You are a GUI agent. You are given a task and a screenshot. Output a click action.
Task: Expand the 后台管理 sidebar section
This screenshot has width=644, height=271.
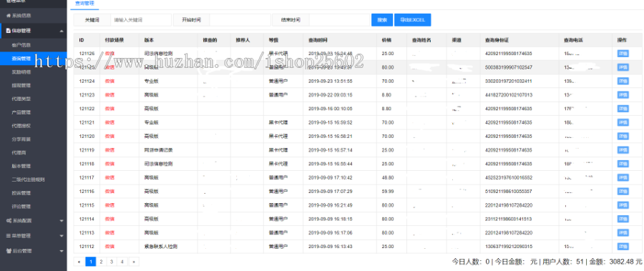(x=33, y=250)
